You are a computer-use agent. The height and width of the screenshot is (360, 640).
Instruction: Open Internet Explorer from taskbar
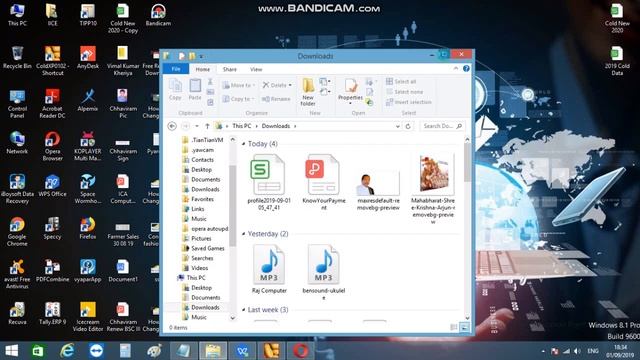[x=67, y=351]
